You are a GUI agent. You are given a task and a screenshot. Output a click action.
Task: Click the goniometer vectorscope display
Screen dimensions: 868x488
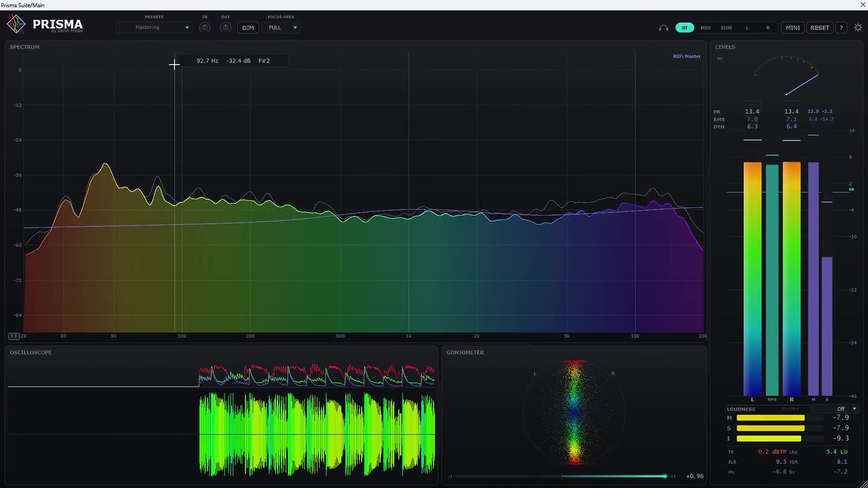(x=574, y=413)
